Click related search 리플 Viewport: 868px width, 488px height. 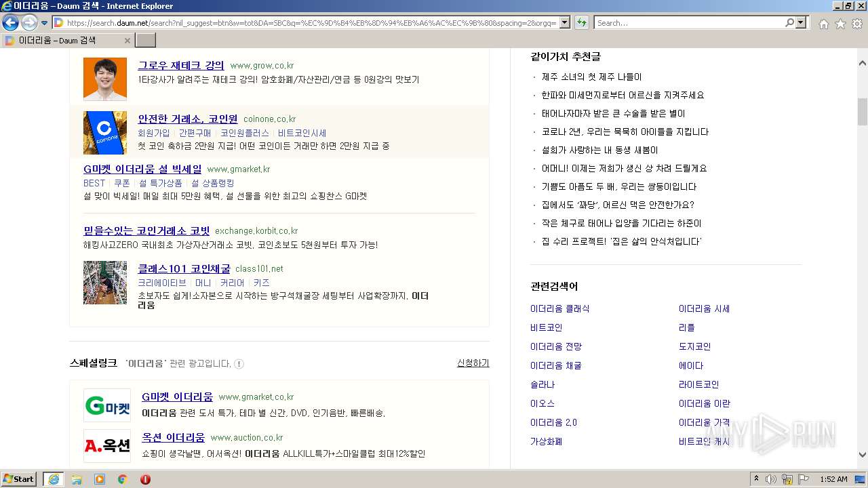[x=686, y=328]
